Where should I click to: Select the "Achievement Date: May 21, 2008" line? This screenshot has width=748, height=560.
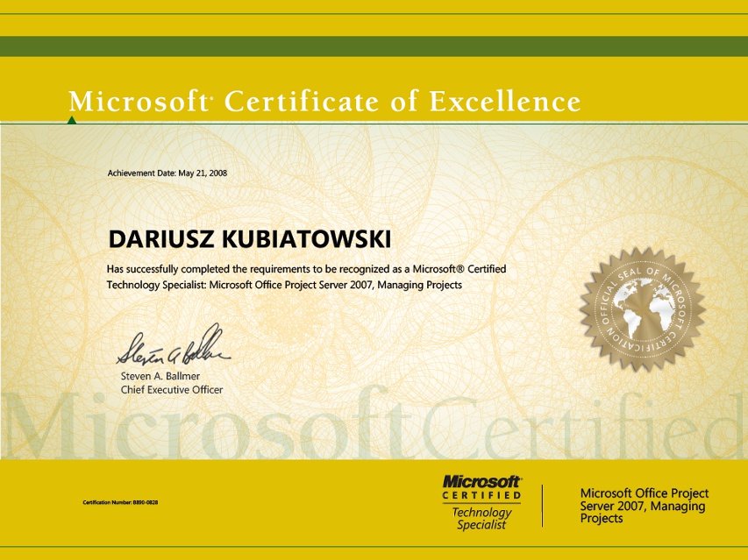167,173
